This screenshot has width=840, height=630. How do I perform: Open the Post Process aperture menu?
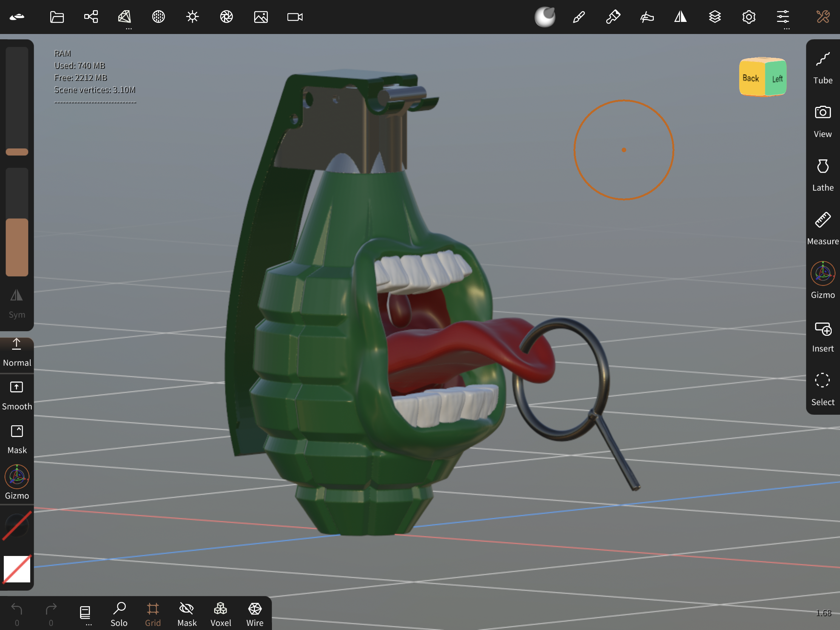[x=226, y=17]
